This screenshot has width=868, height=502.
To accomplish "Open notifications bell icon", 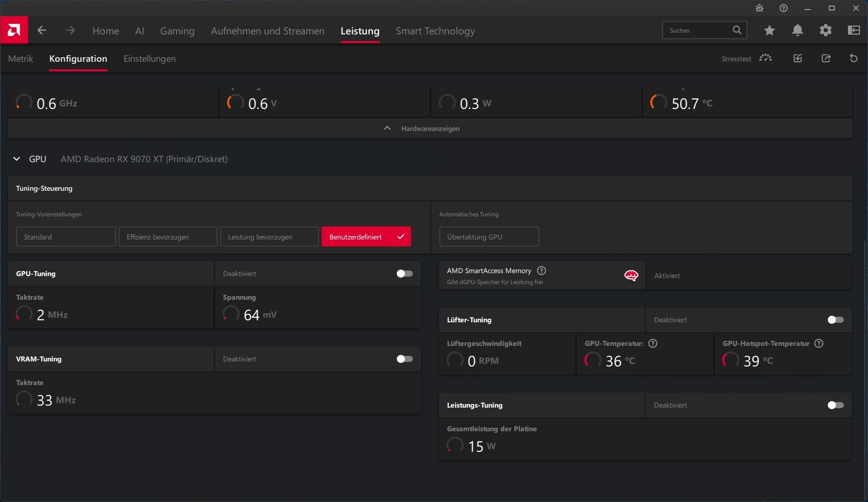I will tap(798, 31).
